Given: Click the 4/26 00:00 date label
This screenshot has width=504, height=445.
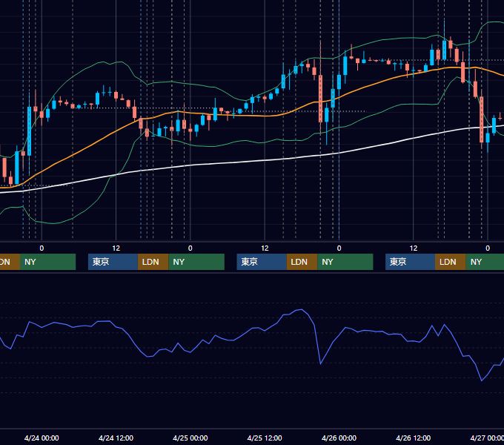Looking at the screenshot, I should point(339,438).
